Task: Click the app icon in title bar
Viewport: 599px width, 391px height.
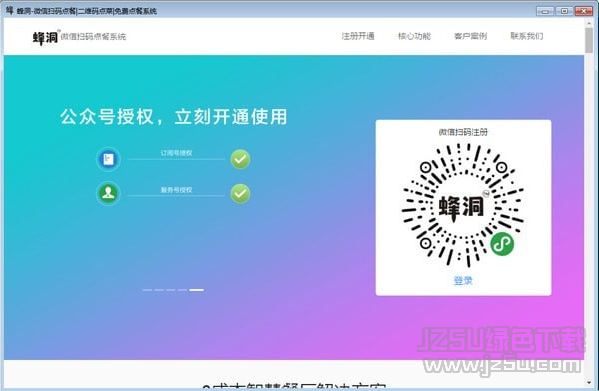Action: tap(10, 10)
